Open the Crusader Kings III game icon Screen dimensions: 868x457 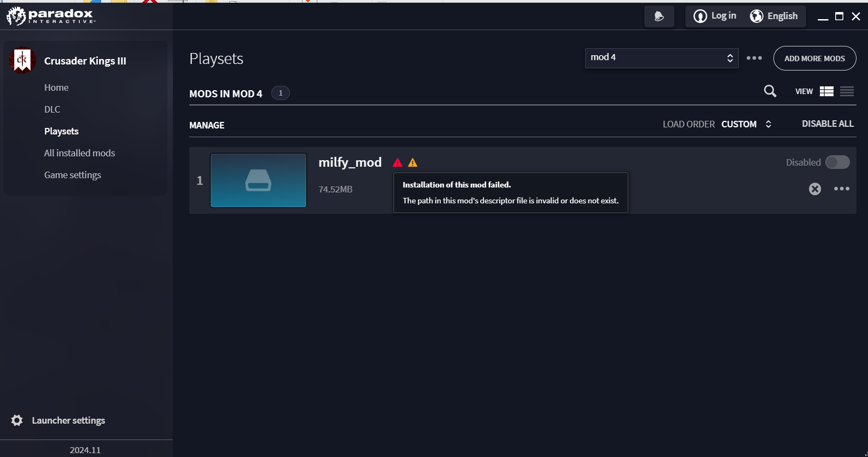(x=22, y=61)
